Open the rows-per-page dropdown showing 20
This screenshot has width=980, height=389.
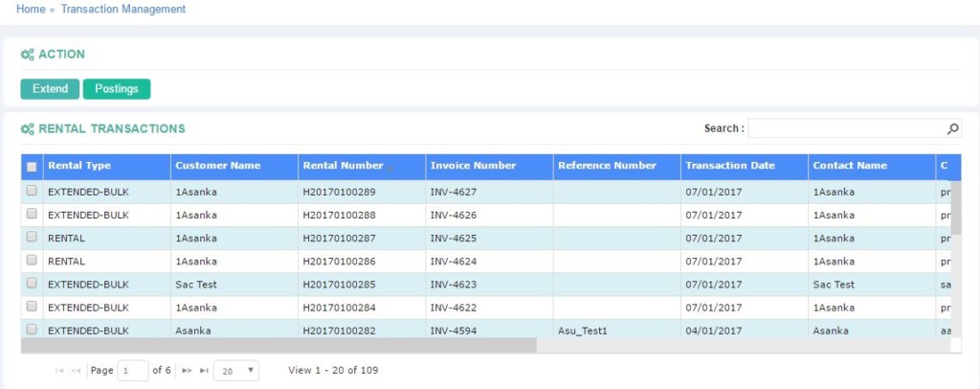click(x=235, y=370)
